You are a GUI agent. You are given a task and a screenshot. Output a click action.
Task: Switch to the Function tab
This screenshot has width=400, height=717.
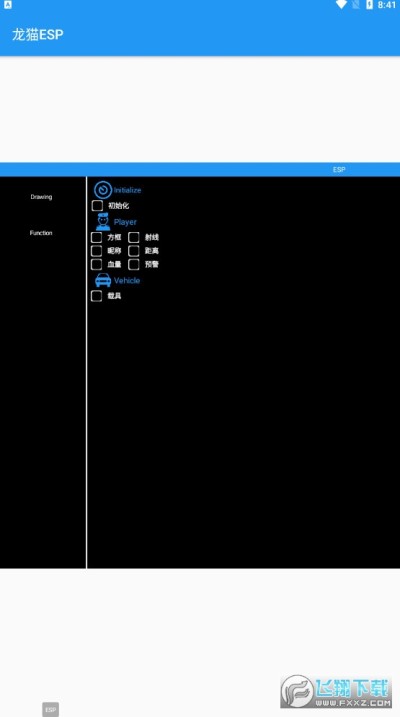coord(41,233)
